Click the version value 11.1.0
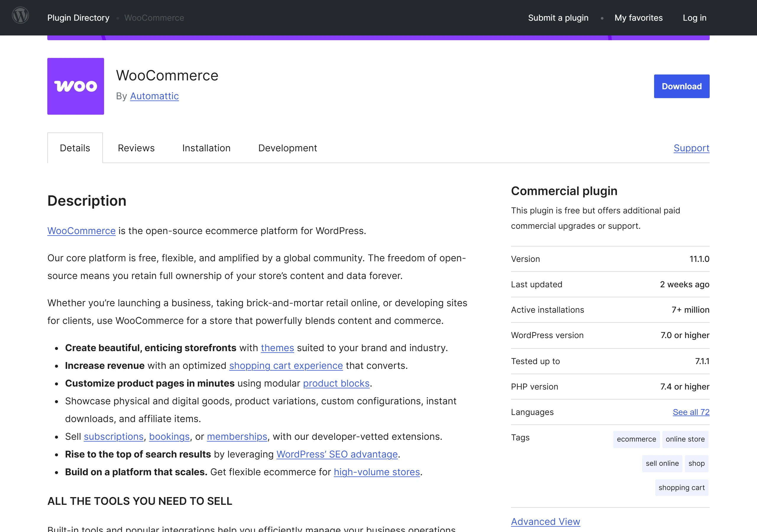The height and width of the screenshot is (532, 757). [699, 259]
